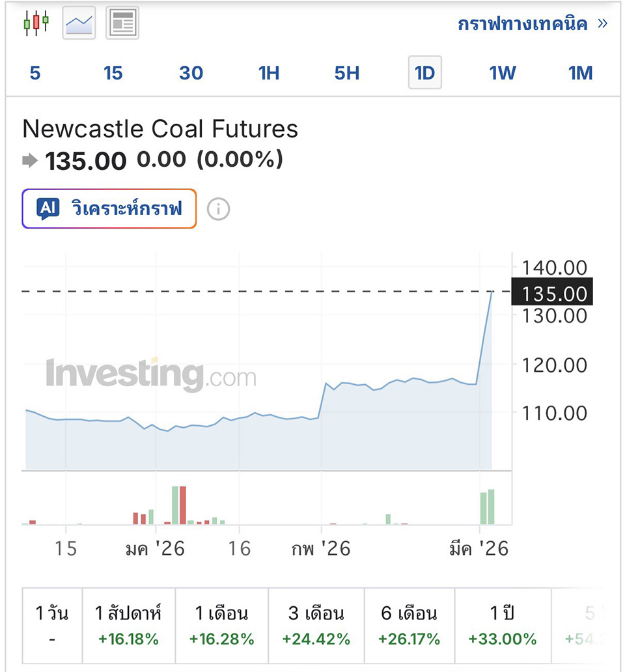Click the gray arrow beside 135.00 price

coord(30,160)
